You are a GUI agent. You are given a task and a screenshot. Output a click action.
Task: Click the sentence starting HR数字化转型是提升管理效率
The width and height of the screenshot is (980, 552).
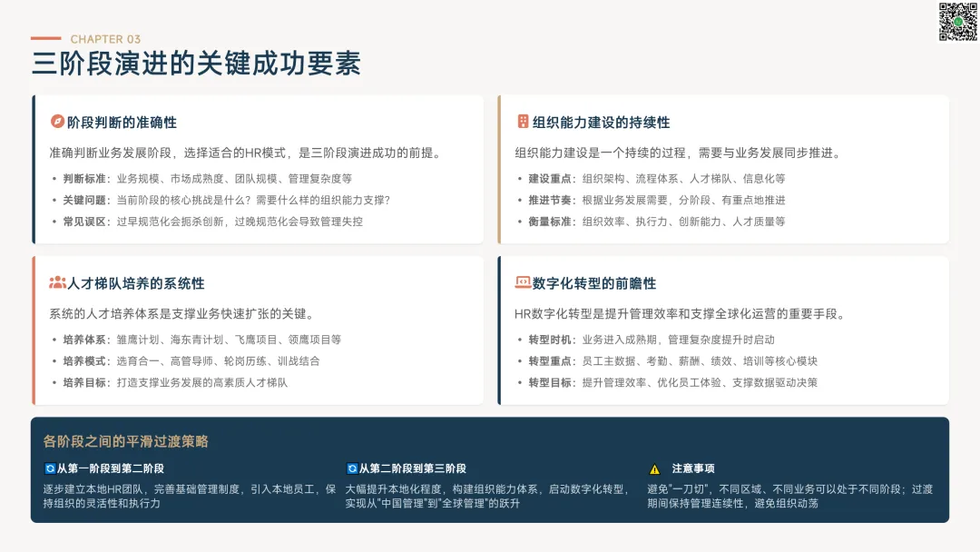(681, 314)
